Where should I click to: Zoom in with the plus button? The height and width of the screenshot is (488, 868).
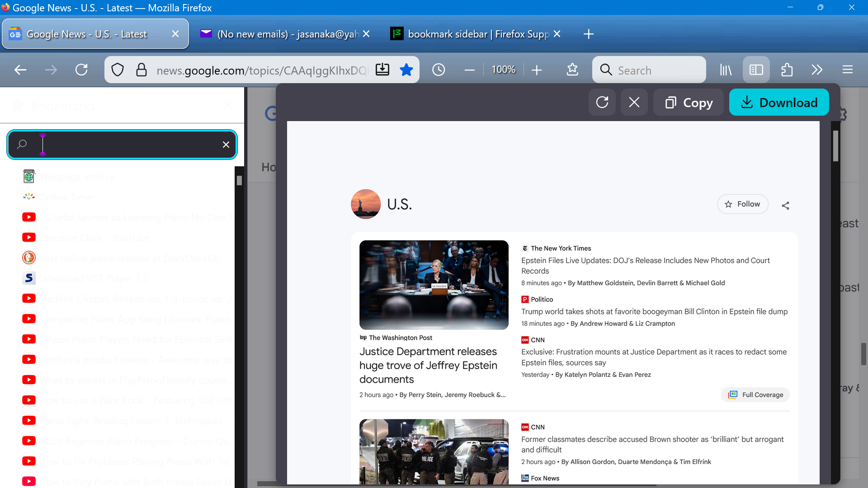(x=537, y=70)
